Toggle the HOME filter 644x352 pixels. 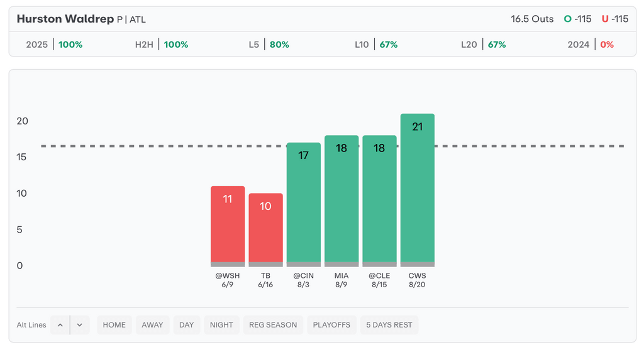[x=114, y=325]
